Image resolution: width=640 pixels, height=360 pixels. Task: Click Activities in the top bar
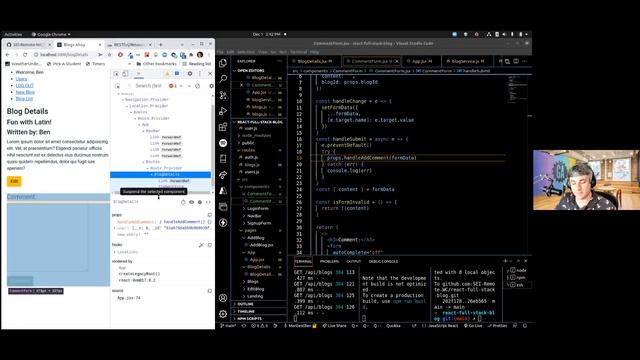pyautogui.click(x=13, y=34)
